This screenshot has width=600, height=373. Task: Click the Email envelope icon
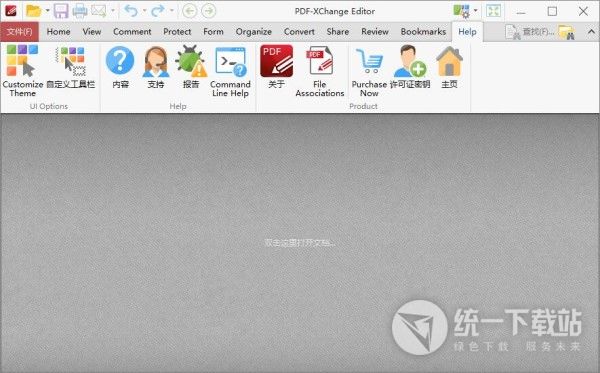coord(99,11)
